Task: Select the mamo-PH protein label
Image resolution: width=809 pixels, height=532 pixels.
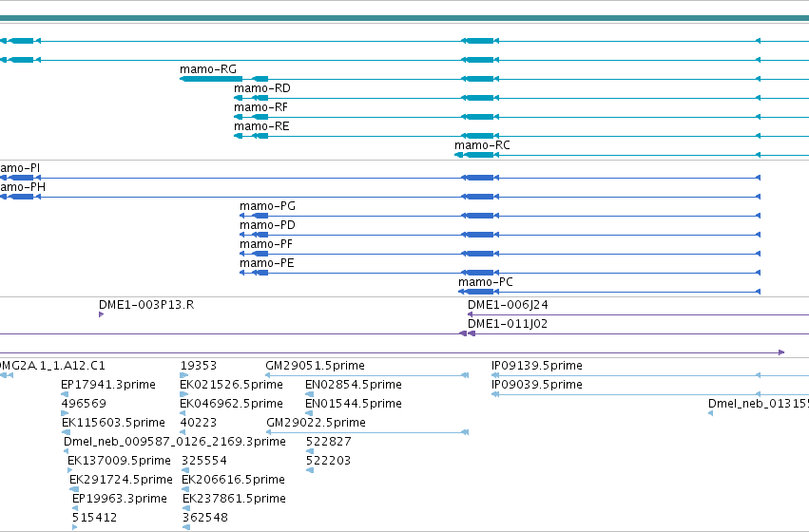Action: (x=22, y=187)
